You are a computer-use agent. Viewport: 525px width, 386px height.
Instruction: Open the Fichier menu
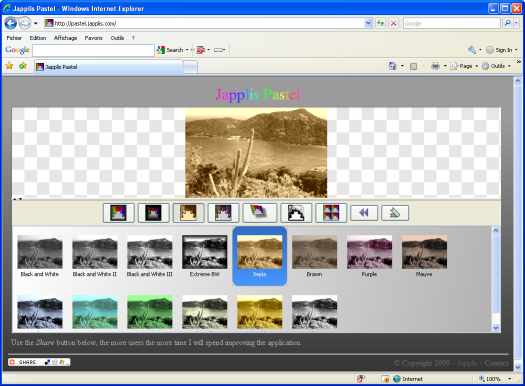pos(14,38)
